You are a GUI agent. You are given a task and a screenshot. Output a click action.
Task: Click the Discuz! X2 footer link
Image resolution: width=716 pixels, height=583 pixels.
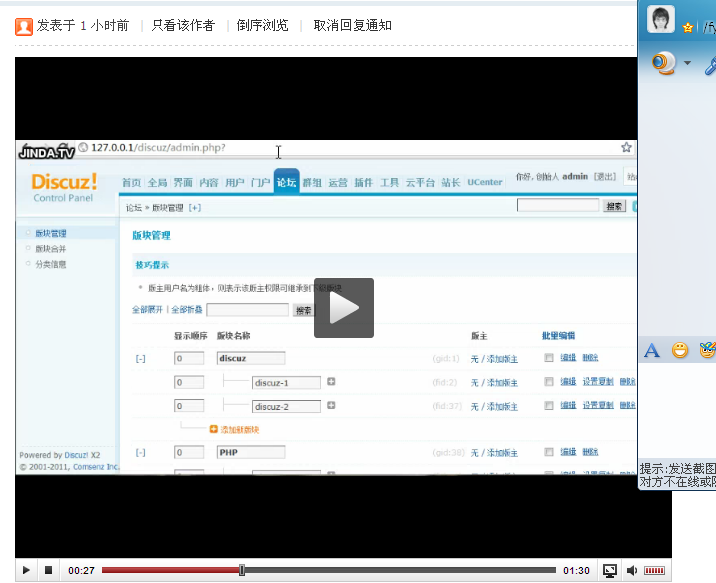click(82, 455)
